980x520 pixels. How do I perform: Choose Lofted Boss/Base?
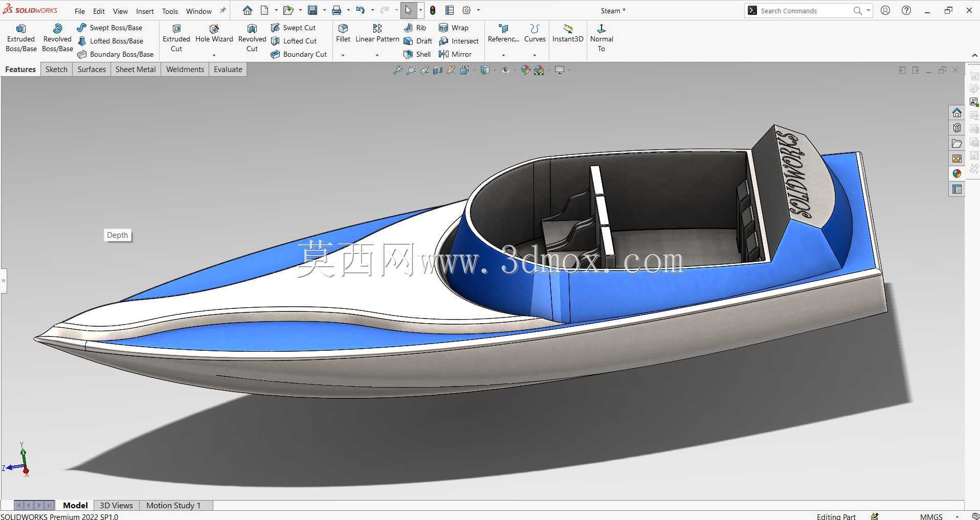coord(110,41)
